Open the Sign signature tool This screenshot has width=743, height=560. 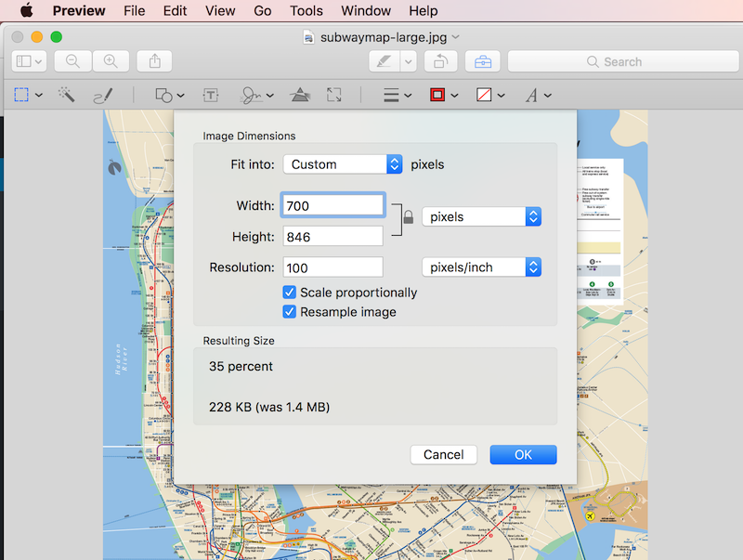[x=251, y=95]
